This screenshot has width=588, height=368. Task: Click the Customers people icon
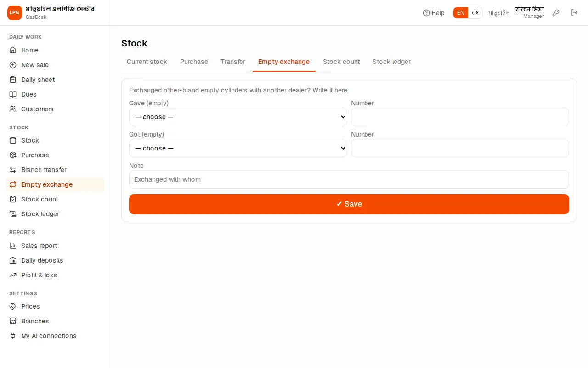[13, 109]
